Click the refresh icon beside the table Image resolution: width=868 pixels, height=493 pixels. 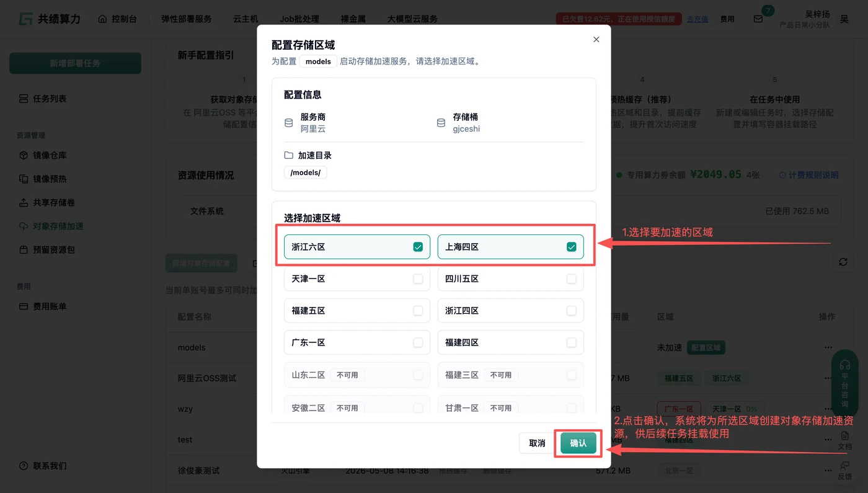pyautogui.click(x=843, y=262)
